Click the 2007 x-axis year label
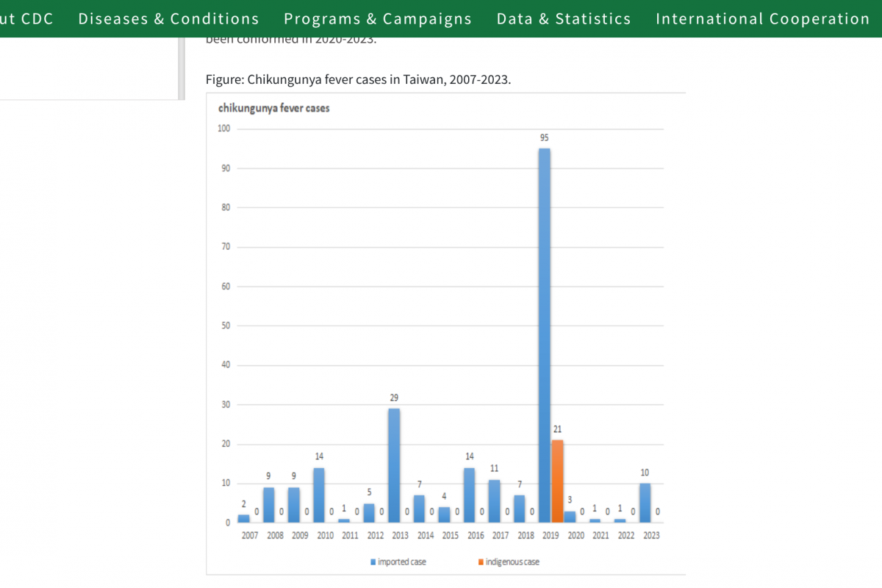 click(250, 536)
